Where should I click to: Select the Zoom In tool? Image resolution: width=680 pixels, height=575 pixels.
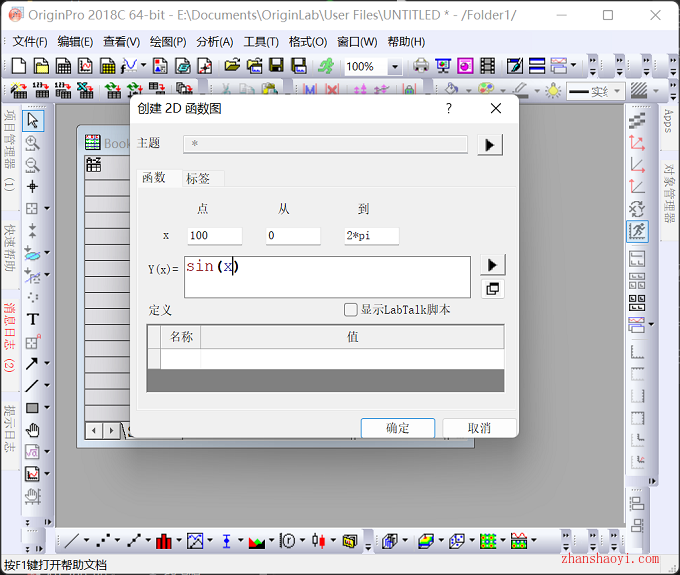(33, 143)
